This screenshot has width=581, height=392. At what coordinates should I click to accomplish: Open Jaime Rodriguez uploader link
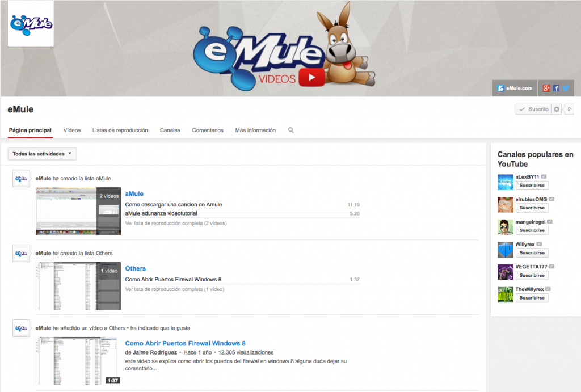click(155, 352)
